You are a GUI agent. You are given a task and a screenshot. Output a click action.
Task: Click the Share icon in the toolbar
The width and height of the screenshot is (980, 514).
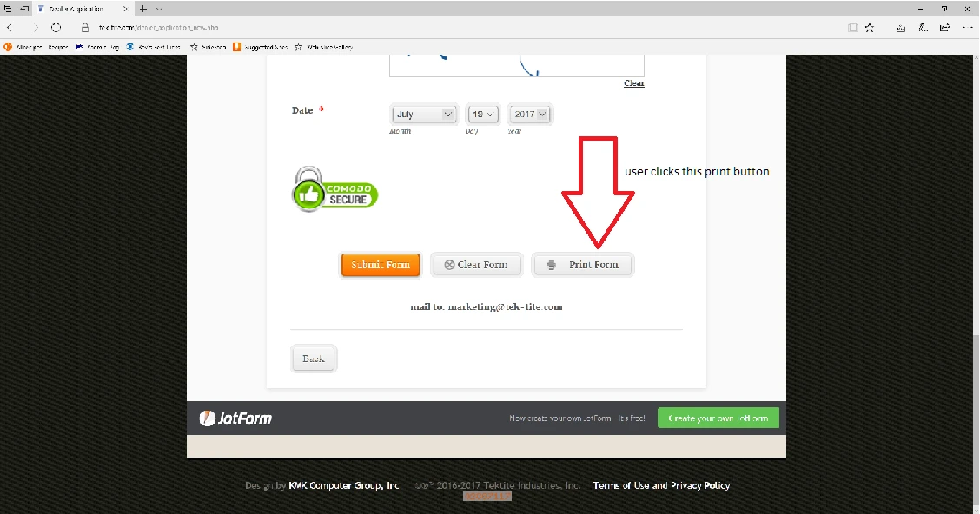[x=944, y=27]
